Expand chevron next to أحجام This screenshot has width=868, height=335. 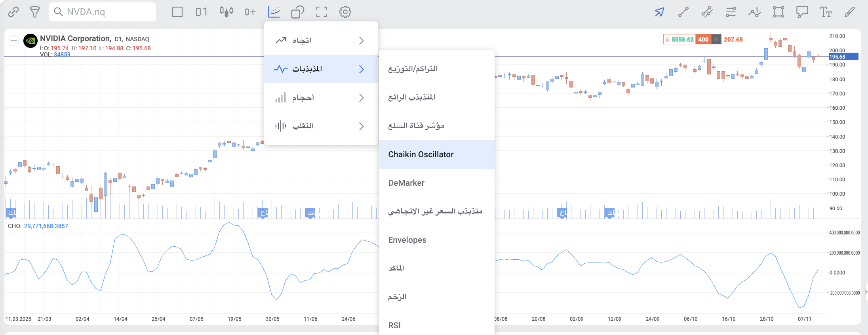(x=362, y=97)
